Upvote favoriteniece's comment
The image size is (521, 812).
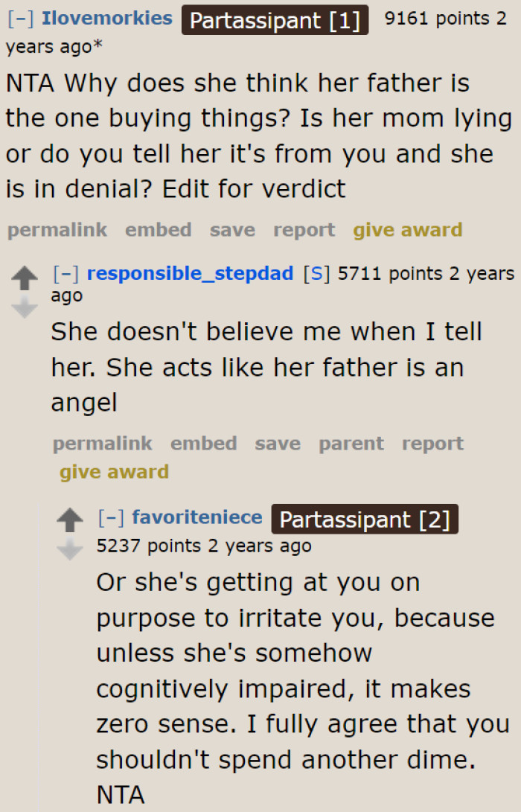[70, 520]
